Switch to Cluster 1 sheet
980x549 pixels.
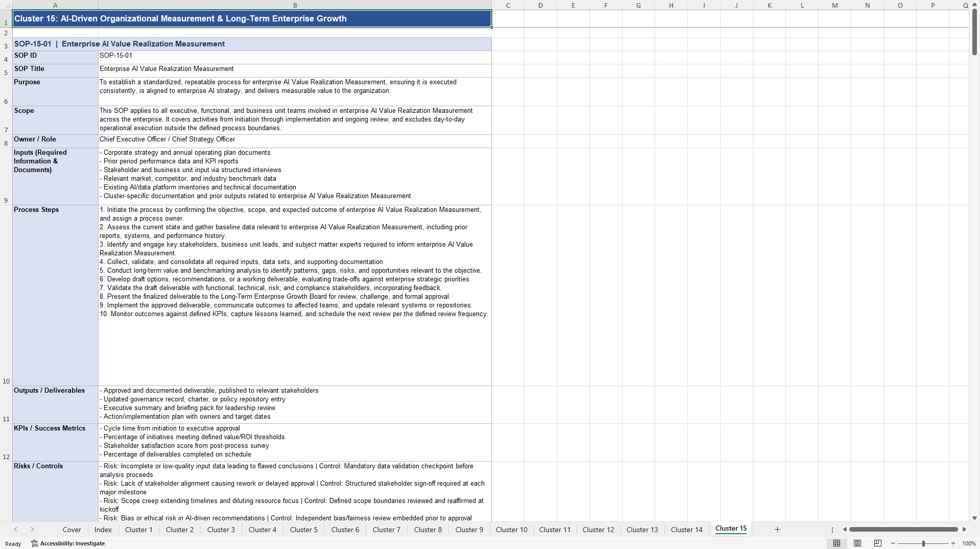coord(139,530)
